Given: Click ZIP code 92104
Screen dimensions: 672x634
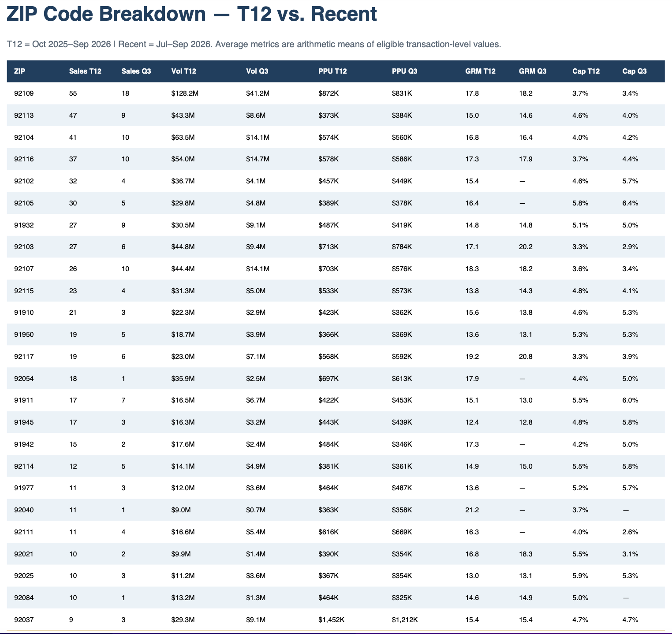Looking at the screenshot, I should [x=24, y=137].
